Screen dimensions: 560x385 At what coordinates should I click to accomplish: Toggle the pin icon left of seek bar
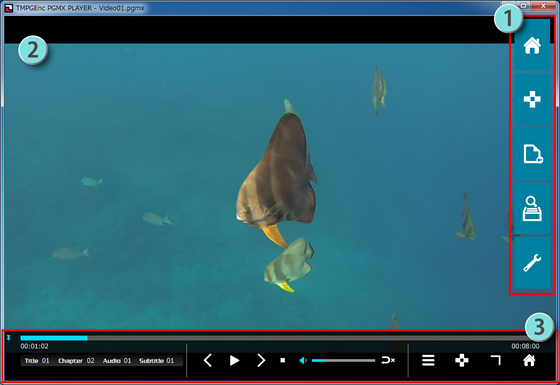click(x=9, y=338)
